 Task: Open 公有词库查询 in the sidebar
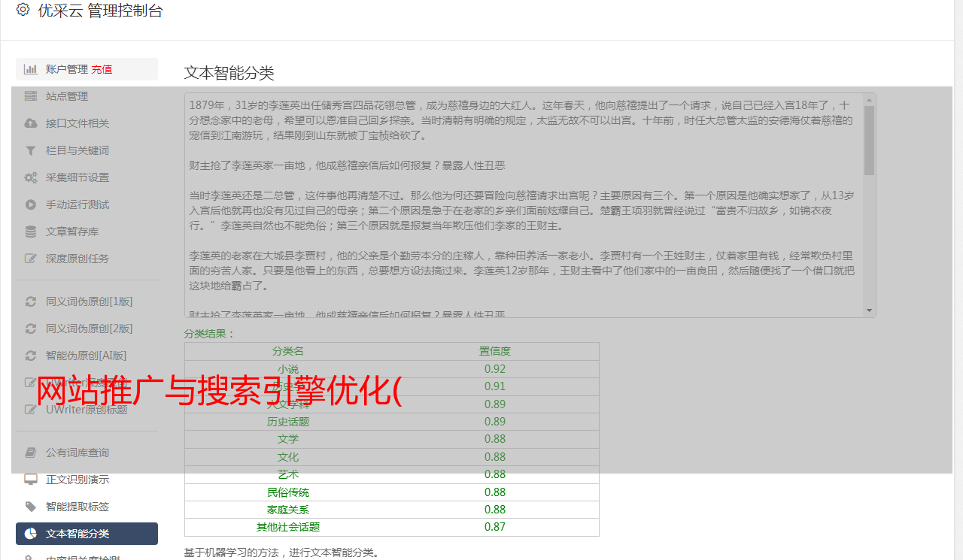pos(77,453)
